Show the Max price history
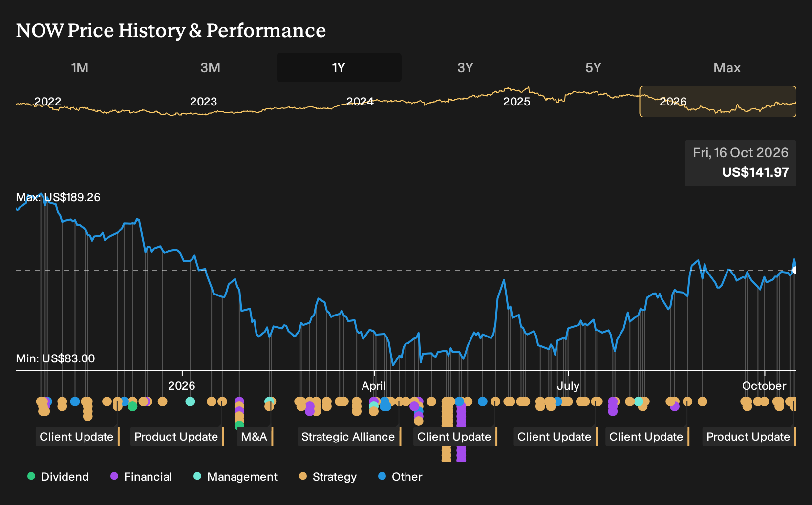 [x=727, y=67]
